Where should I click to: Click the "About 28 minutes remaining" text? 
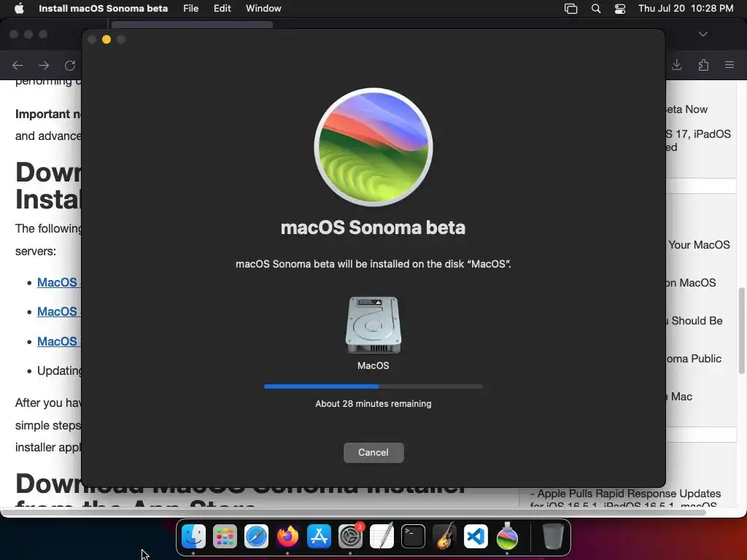(x=373, y=404)
